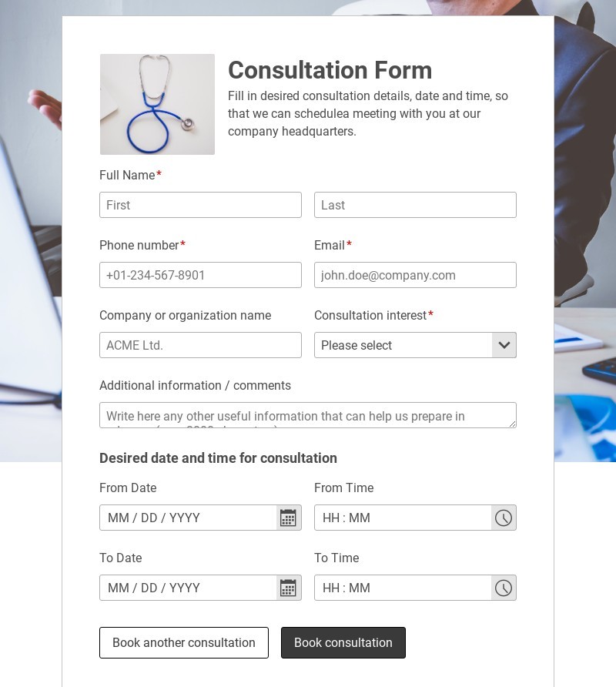Open the To Date calendar picker icon
This screenshot has height=687, width=616.
pos(288,588)
